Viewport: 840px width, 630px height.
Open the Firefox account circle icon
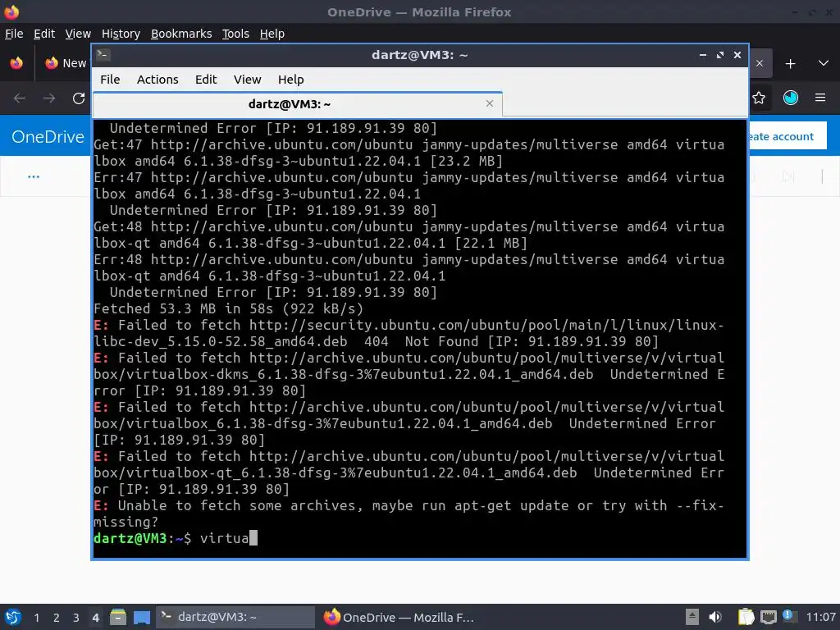(791, 98)
